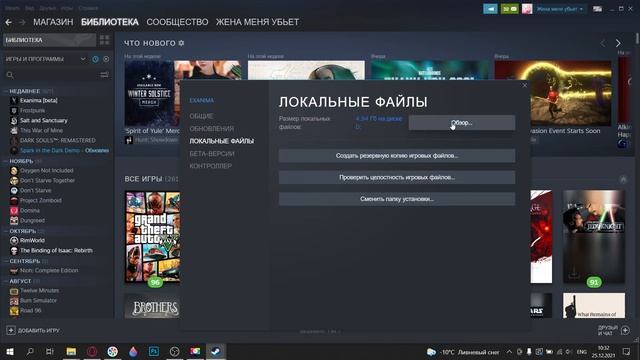Open Winter Solstice Merch news thumbnail
The image size is (640, 360).
(x=151, y=93)
